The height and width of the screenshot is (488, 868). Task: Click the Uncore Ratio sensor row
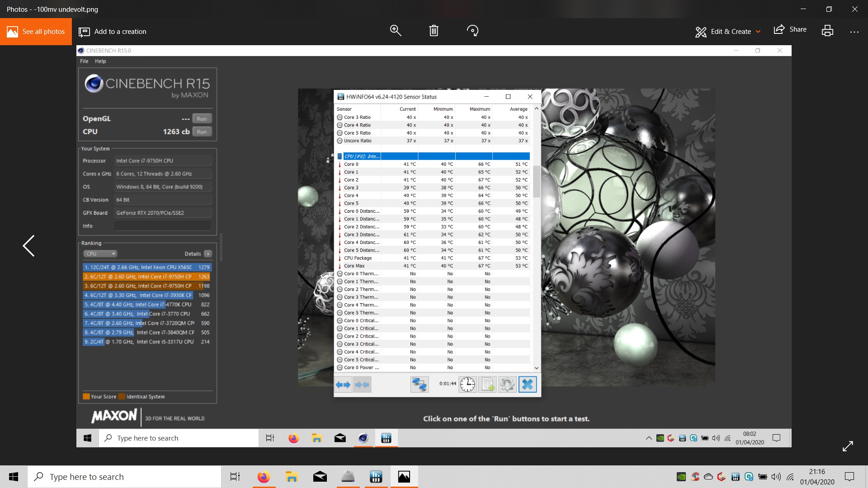point(433,141)
